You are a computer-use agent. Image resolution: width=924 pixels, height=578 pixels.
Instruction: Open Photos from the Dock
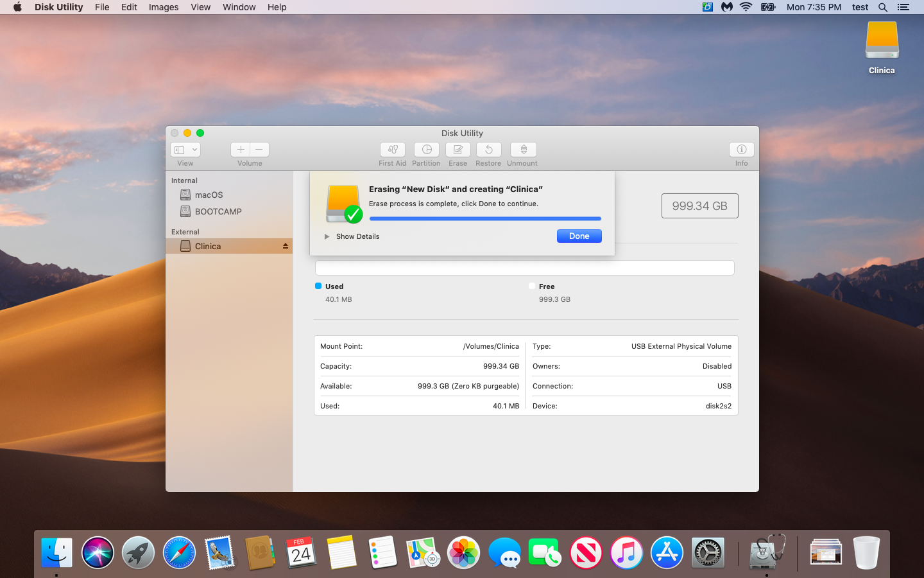[x=464, y=553]
